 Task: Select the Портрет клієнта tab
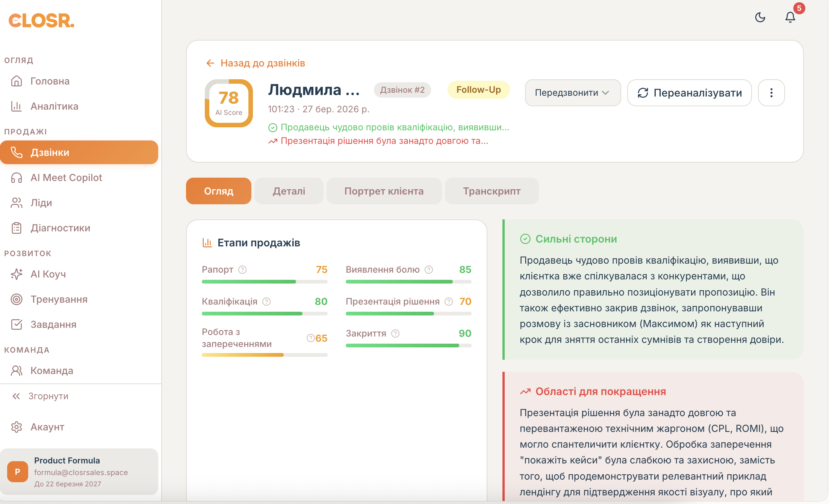click(x=384, y=191)
